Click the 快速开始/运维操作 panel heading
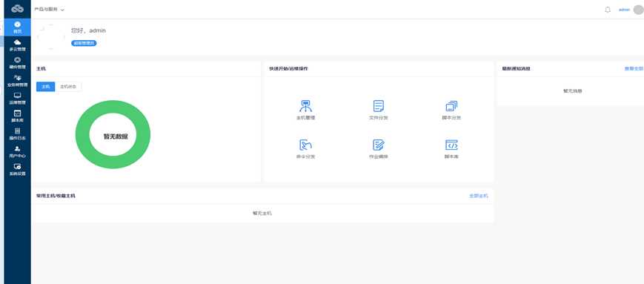This screenshot has height=284, width=644. (x=289, y=69)
